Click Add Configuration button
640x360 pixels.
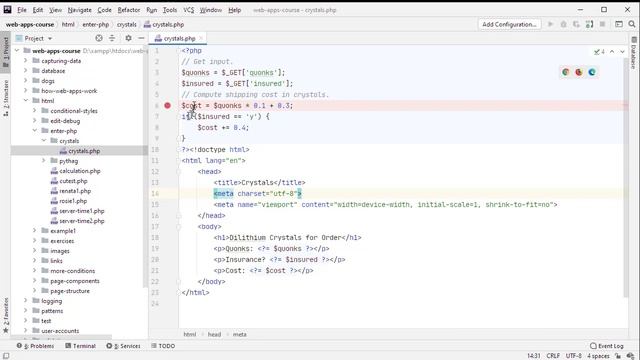point(509,24)
